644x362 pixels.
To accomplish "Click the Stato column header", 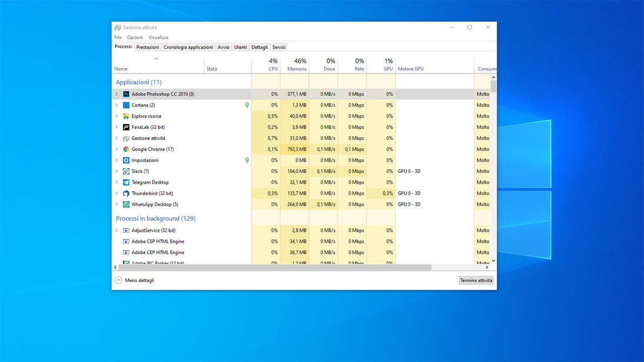I will 228,64.
